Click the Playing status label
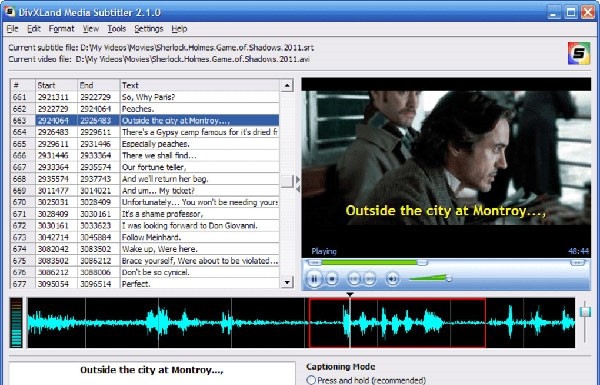 (324, 251)
